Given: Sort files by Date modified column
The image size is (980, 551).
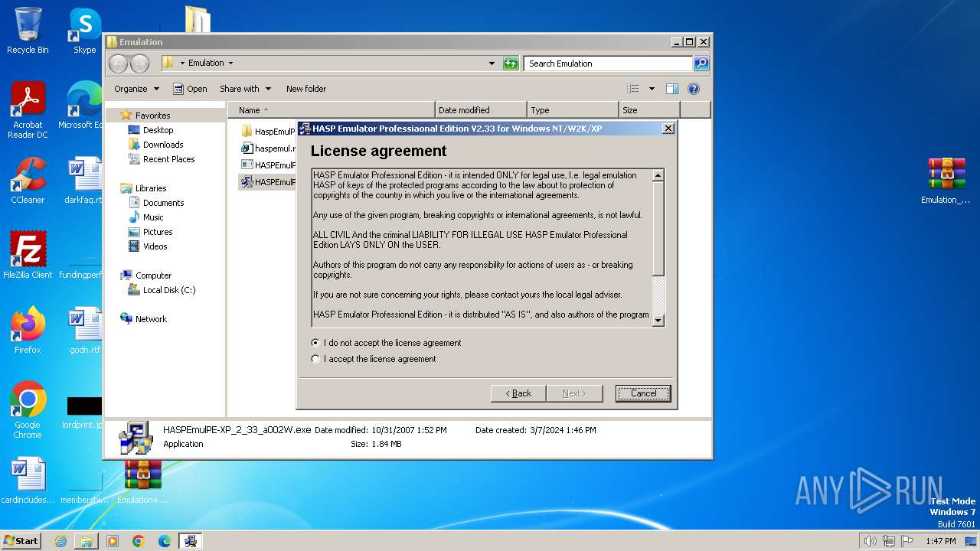Looking at the screenshot, I should (x=481, y=110).
